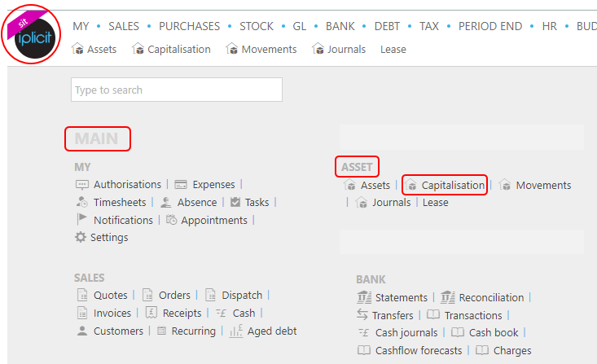Click the Notifications flag icon
597x364 pixels.
(x=81, y=220)
